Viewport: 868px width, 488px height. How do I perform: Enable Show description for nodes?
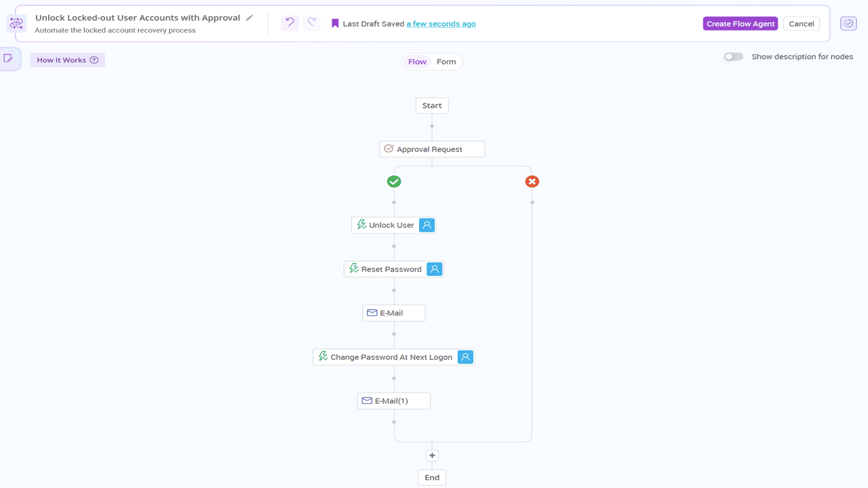pyautogui.click(x=733, y=56)
